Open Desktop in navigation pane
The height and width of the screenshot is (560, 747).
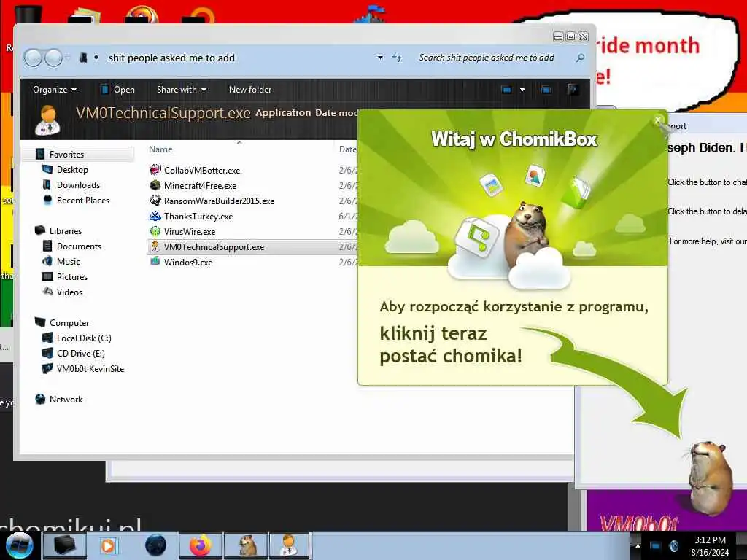click(72, 169)
